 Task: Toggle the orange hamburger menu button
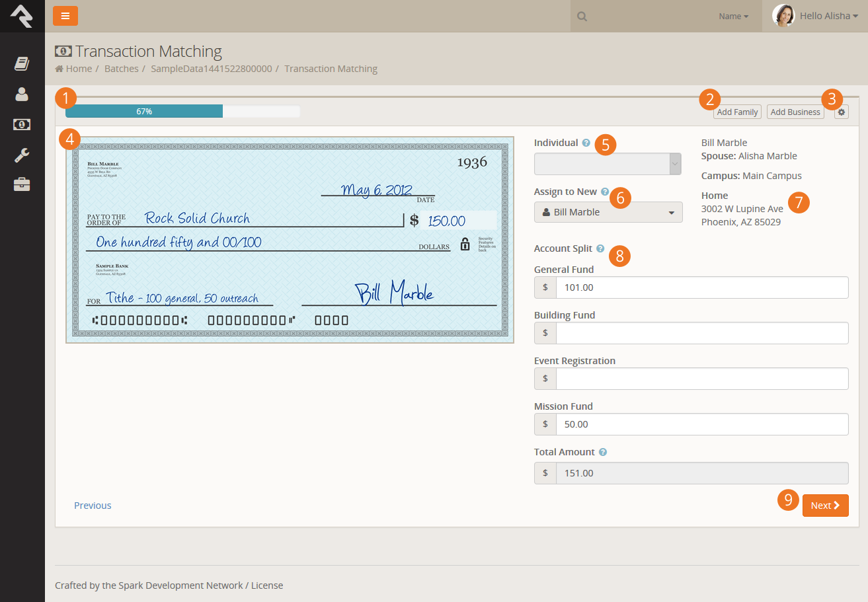tap(65, 16)
